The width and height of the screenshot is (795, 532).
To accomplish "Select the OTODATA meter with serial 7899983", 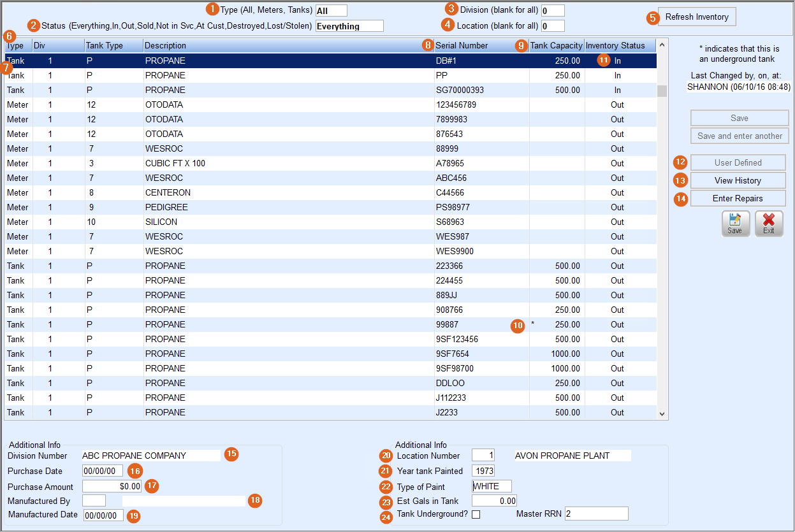I will [x=331, y=119].
